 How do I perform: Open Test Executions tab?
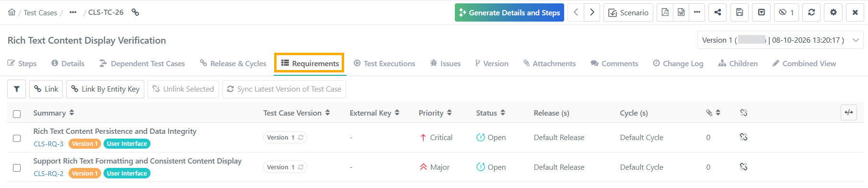click(x=384, y=63)
